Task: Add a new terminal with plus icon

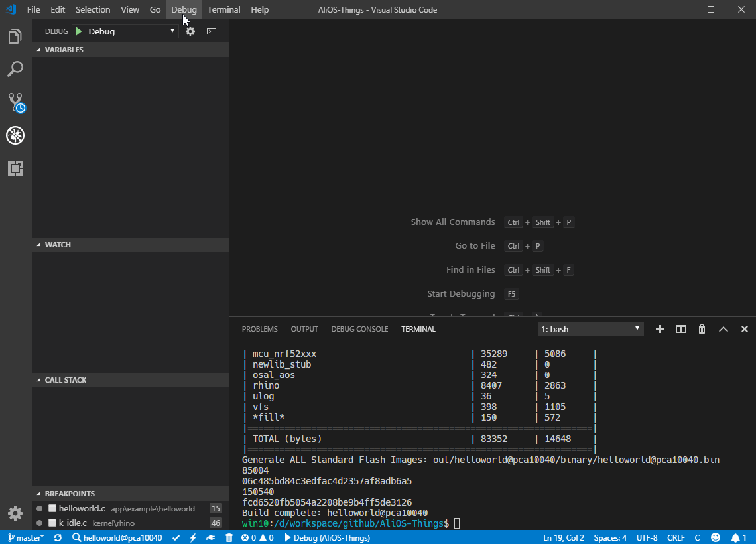Action: coord(660,329)
